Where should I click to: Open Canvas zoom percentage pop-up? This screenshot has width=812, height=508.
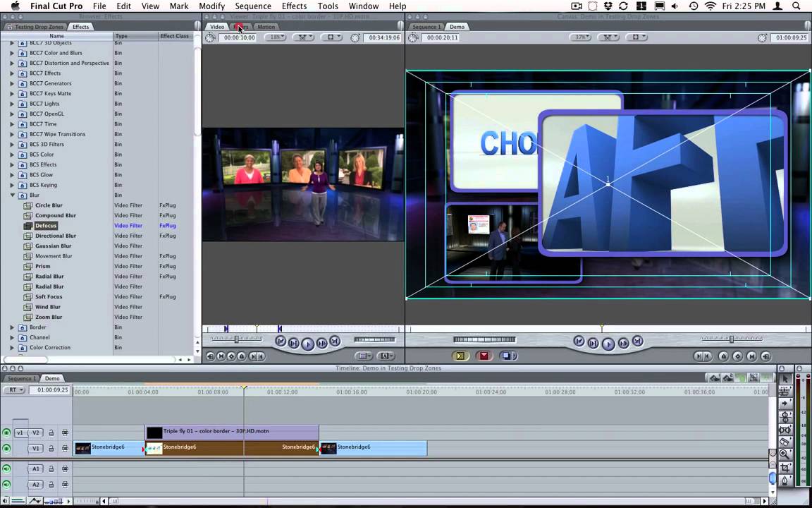(x=581, y=37)
